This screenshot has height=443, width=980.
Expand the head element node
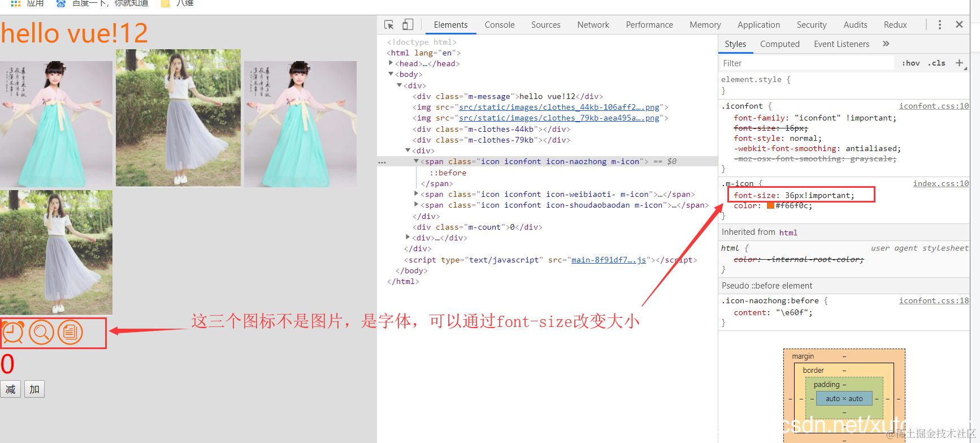pyautogui.click(x=391, y=63)
